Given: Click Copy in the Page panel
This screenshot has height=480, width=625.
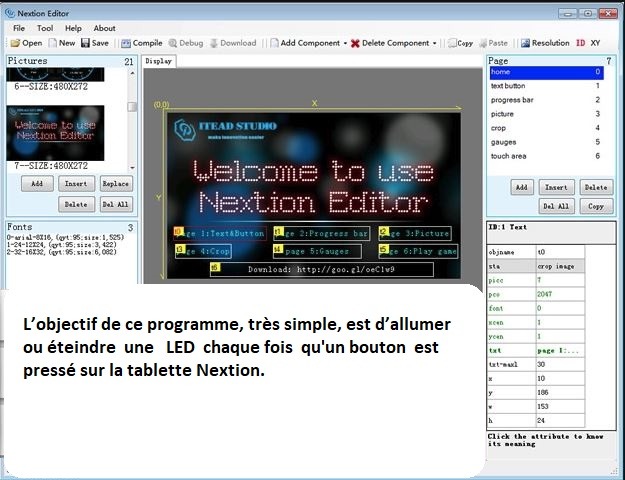Looking at the screenshot, I should click(596, 206).
